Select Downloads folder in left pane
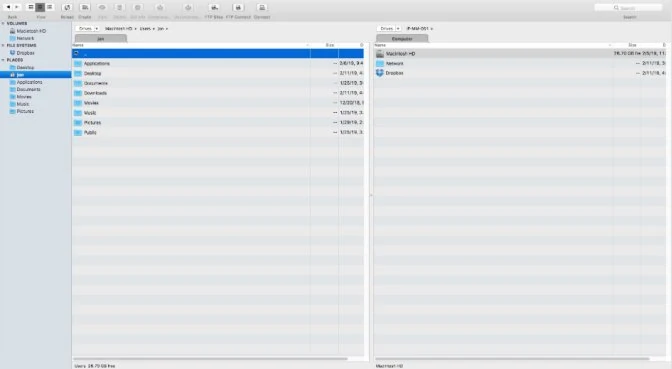The height and width of the screenshot is (369, 672). click(x=218, y=93)
